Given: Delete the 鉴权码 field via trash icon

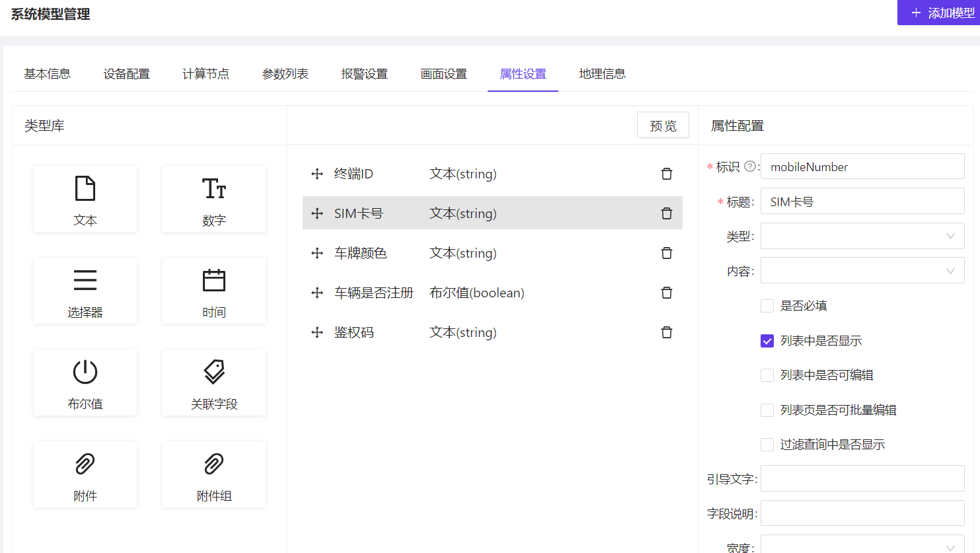Looking at the screenshot, I should point(666,332).
